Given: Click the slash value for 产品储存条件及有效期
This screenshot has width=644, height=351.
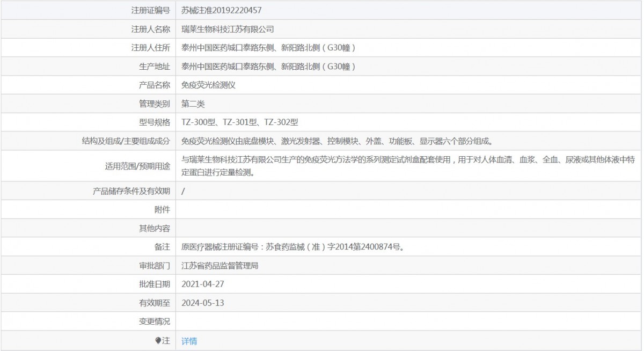Looking at the screenshot, I should [x=183, y=191].
